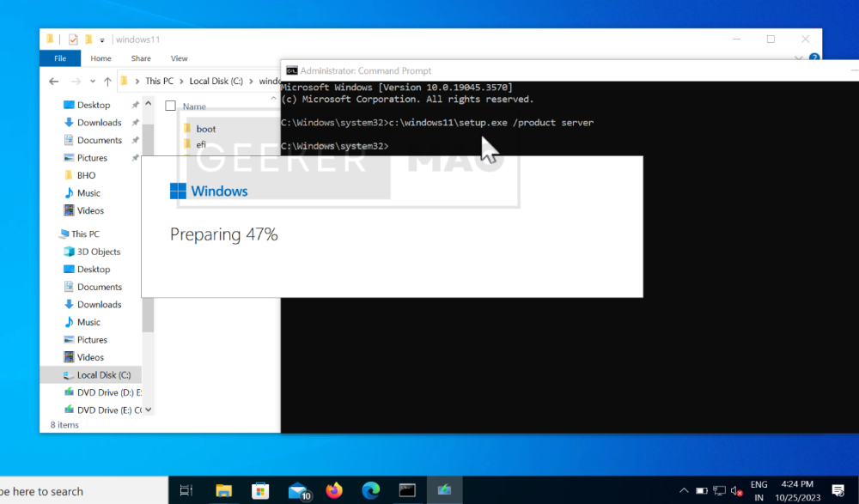Open the Share ribbon tab
Viewport: 859px width, 504px height.
[x=141, y=58]
